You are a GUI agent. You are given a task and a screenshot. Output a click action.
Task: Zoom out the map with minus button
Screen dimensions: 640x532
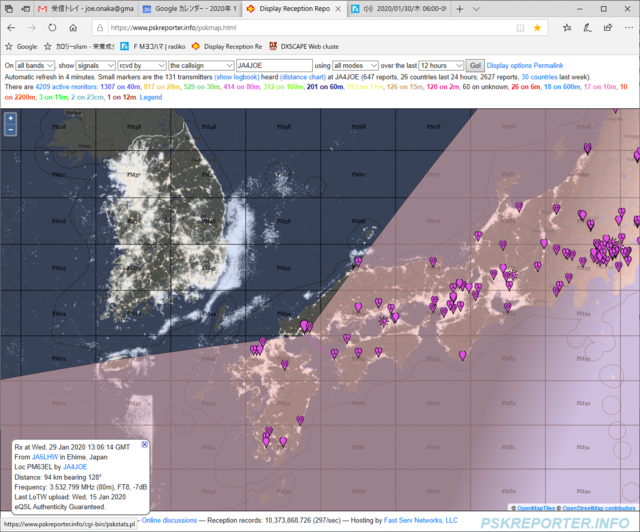pos(11,130)
